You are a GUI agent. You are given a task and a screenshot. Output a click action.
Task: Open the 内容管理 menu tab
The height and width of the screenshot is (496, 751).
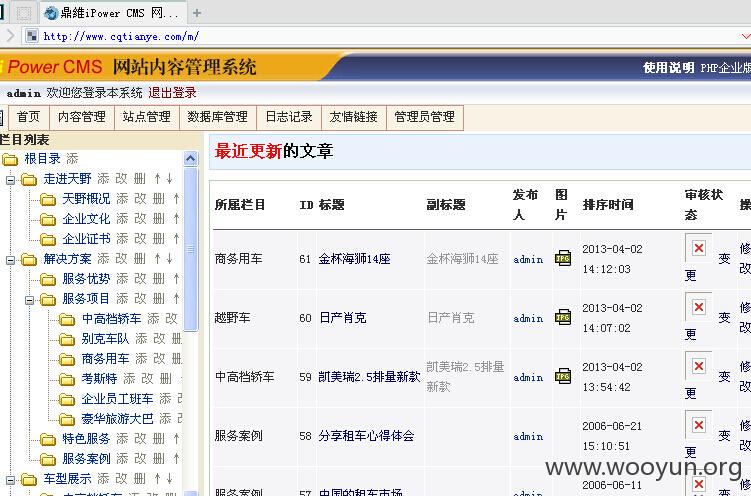[x=82, y=117]
